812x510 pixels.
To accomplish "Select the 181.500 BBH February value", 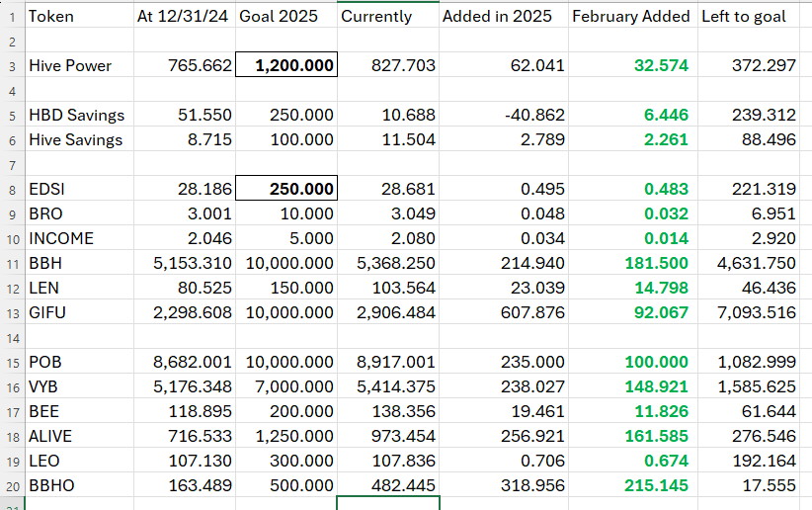I will (x=633, y=263).
